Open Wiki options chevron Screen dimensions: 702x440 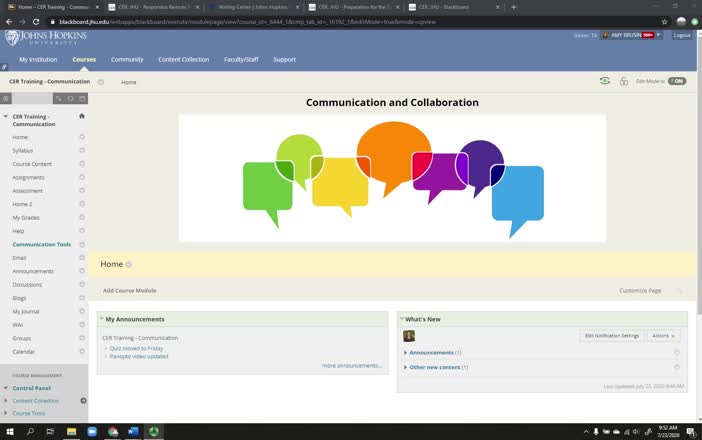click(x=82, y=325)
